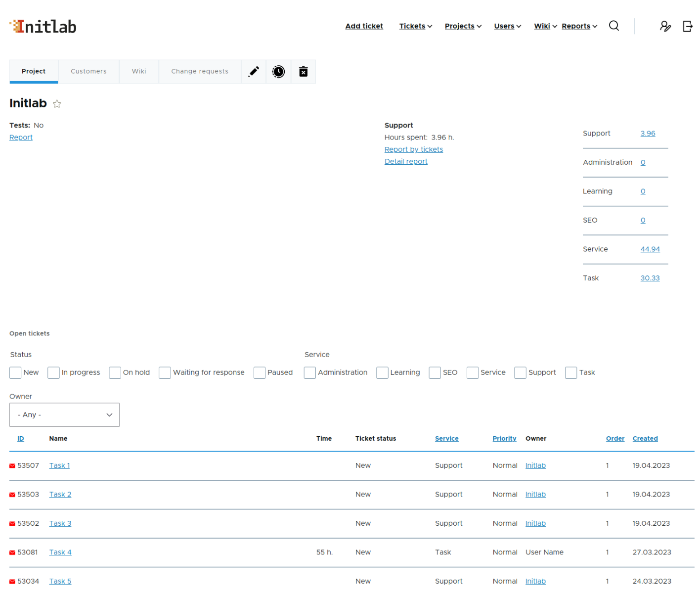Open the Detail report link
700x594 pixels.
(x=406, y=161)
